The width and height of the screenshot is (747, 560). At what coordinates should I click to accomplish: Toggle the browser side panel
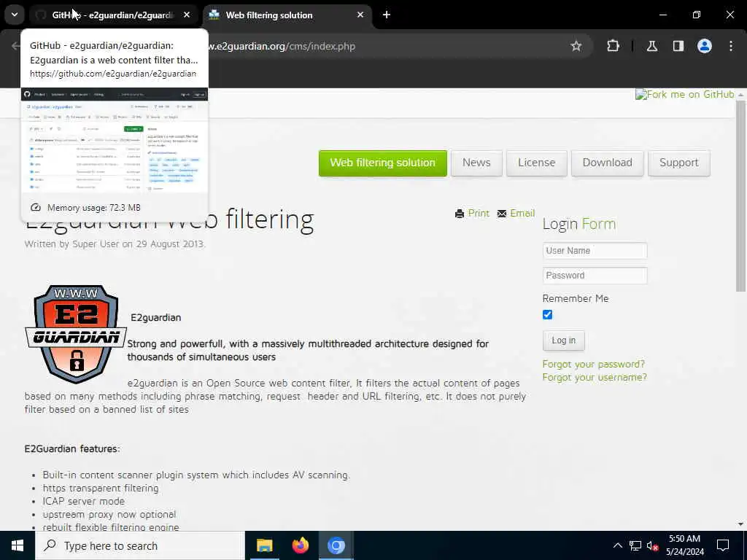[678, 46]
